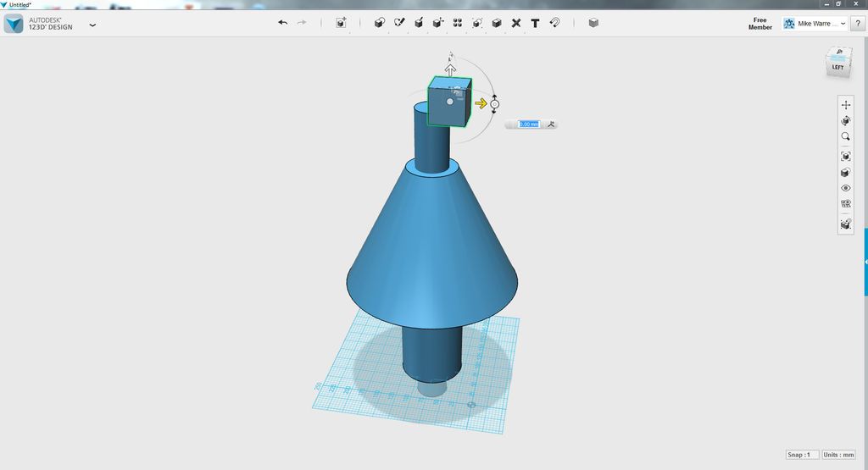Open the Primitives tool in the toolbar

click(x=379, y=23)
